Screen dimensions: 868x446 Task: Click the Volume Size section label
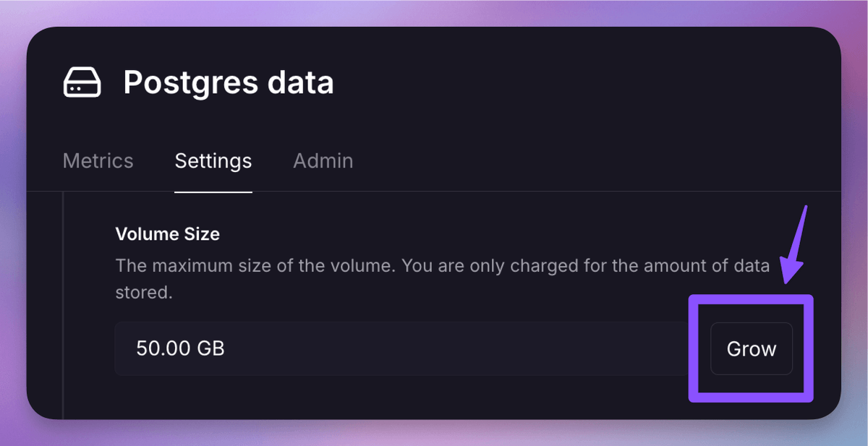coord(167,233)
